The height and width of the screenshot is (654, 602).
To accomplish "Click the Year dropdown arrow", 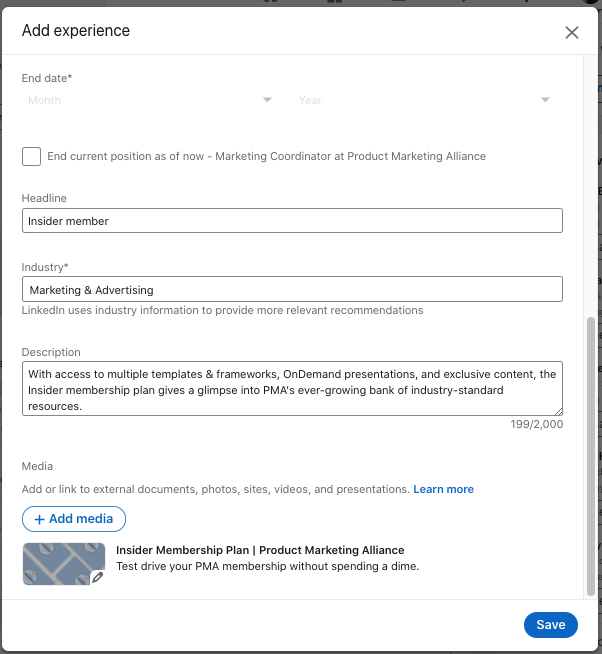I will [x=545, y=100].
